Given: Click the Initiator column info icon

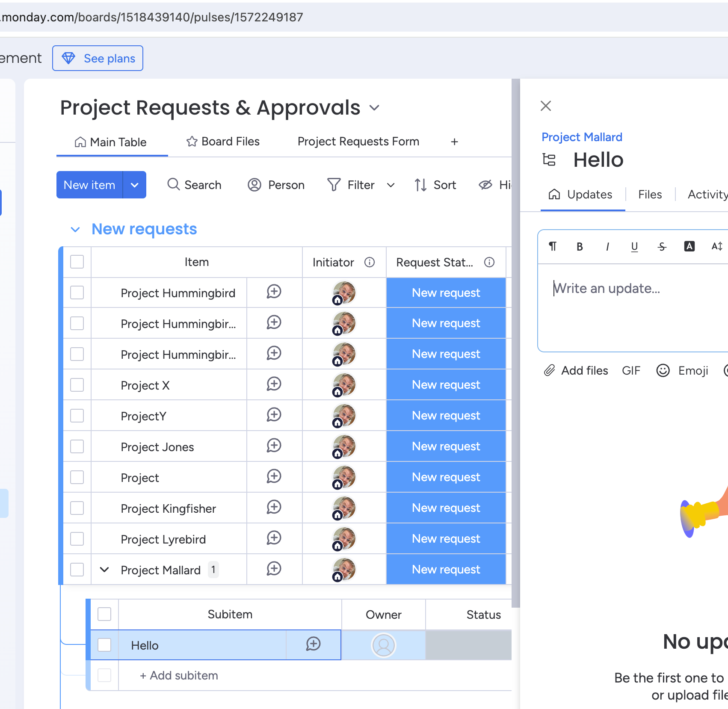Looking at the screenshot, I should (370, 262).
